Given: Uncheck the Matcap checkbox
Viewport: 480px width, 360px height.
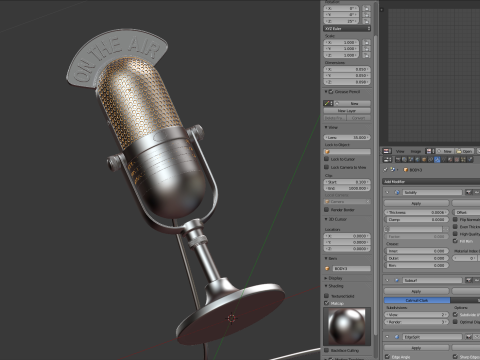Looking at the screenshot, I should click(327, 303).
